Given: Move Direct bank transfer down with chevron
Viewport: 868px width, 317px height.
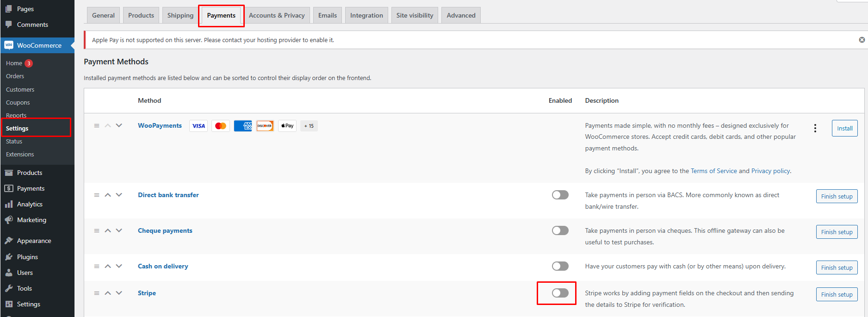Looking at the screenshot, I should tap(119, 195).
